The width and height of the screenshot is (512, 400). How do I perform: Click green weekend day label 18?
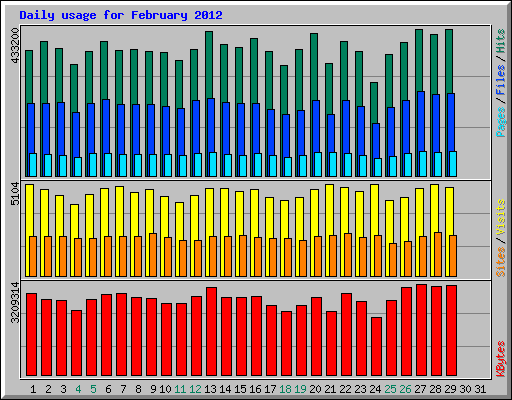tap(285, 389)
